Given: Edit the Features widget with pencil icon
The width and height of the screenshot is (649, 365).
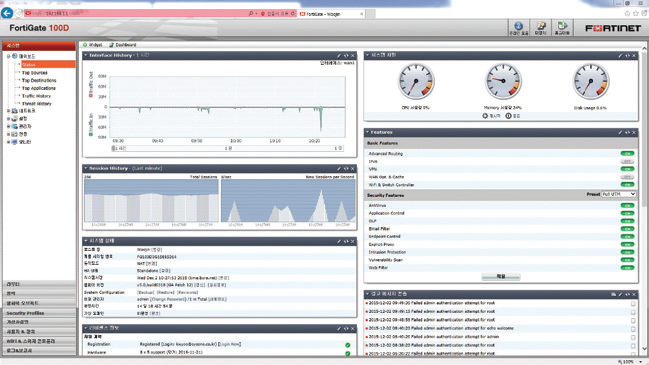Looking at the screenshot, I should click(x=620, y=132).
